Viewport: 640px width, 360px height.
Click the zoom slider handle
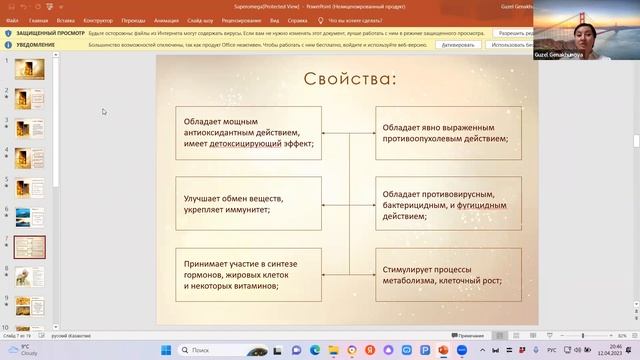[583, 336]
